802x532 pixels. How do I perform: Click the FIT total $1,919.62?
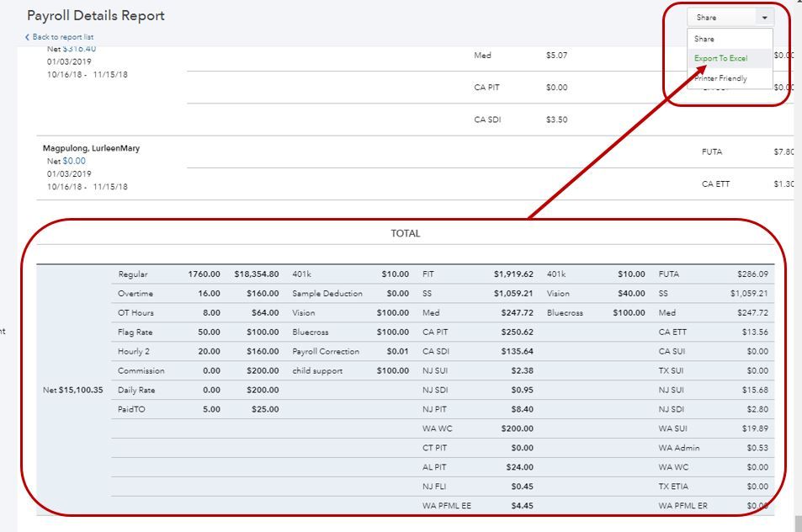[x=513, y=274]
